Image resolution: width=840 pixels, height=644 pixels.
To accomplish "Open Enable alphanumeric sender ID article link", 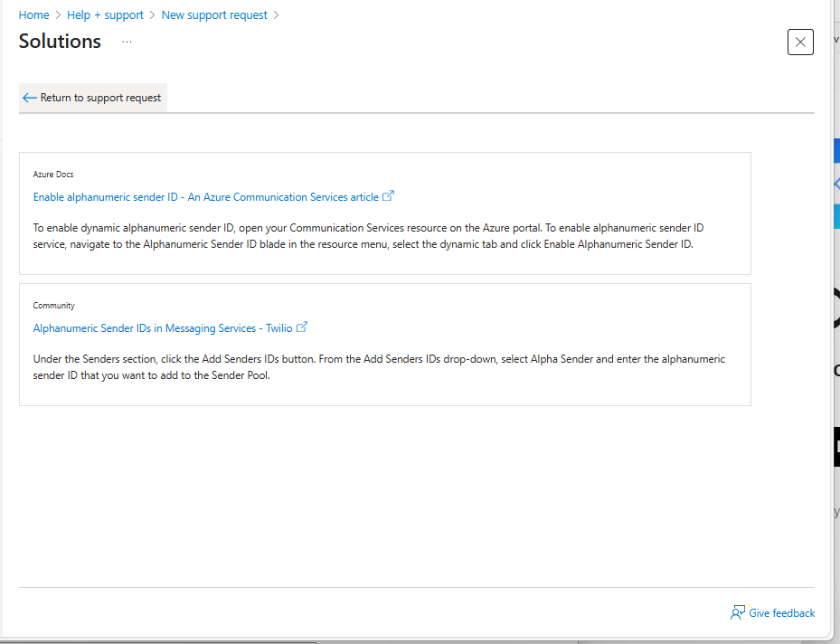I will [x=206, y=197].
